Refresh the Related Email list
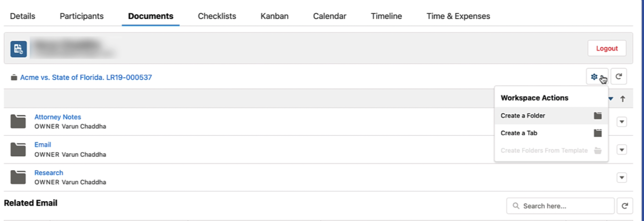The width and height of the screenshot is (644, 221). tap(625, 206)
